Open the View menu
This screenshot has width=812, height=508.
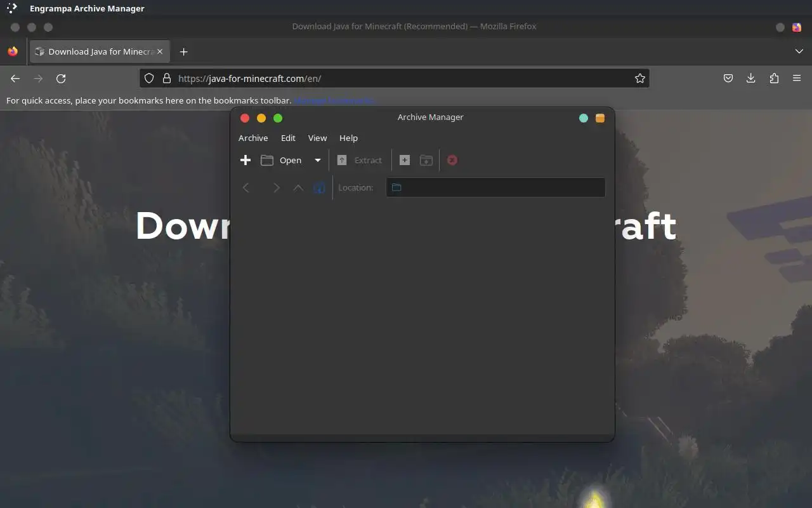point(317,138)
